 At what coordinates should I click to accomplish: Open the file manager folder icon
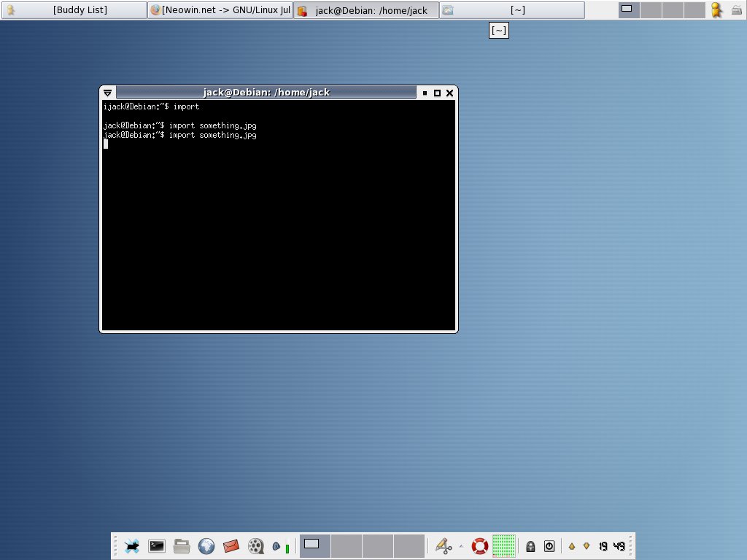tap(182, 545)
